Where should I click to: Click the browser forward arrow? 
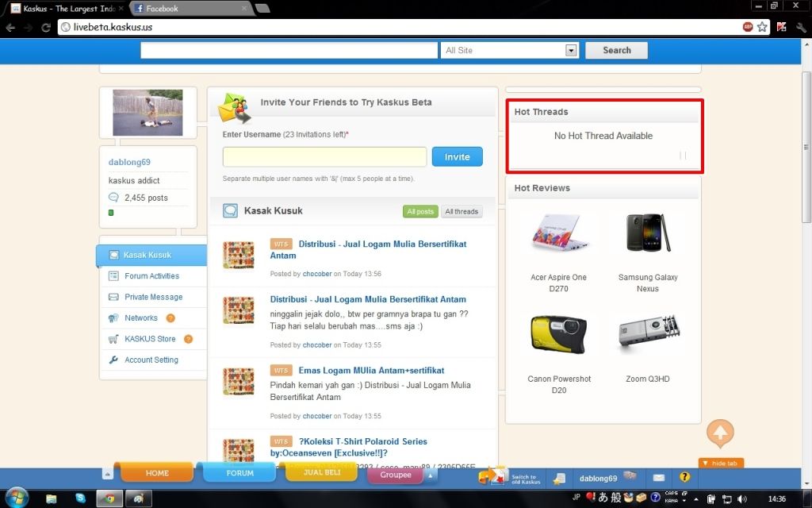[28, 28]
